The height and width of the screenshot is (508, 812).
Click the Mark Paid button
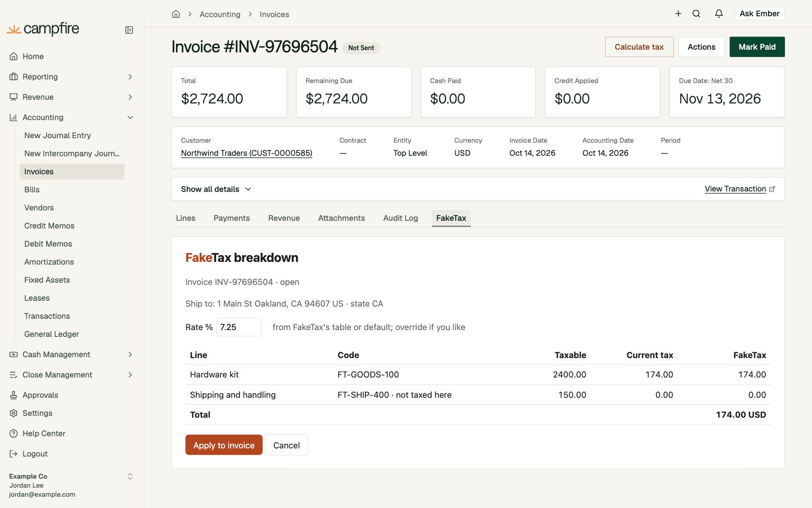pyautogui.click(x=757, y=47)
